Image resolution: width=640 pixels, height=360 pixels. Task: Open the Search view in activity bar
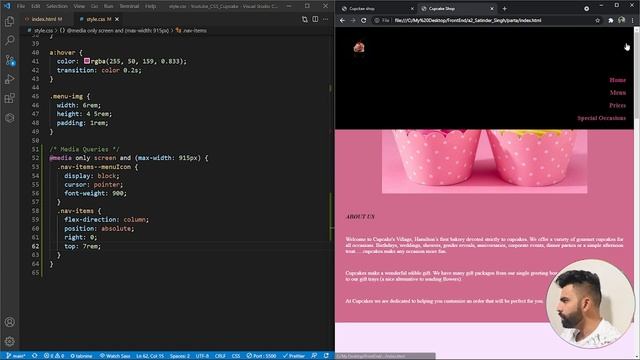pyautogui.click(x=9, y=40)
